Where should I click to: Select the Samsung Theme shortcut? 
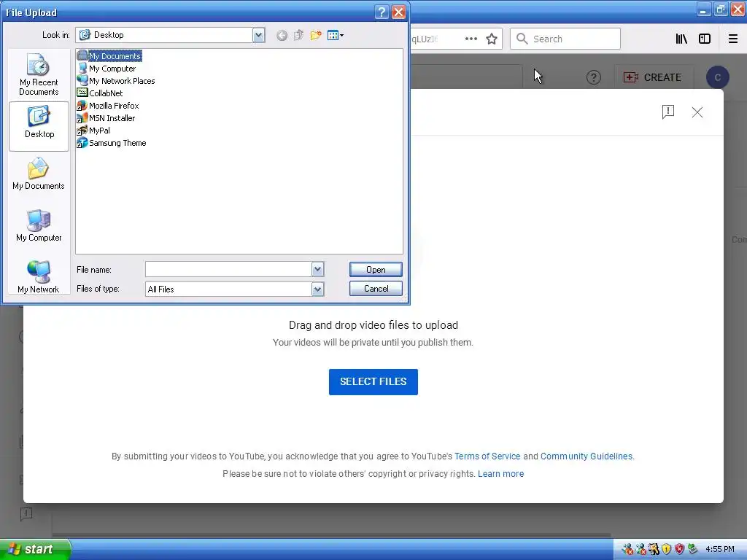click(112, 143)
